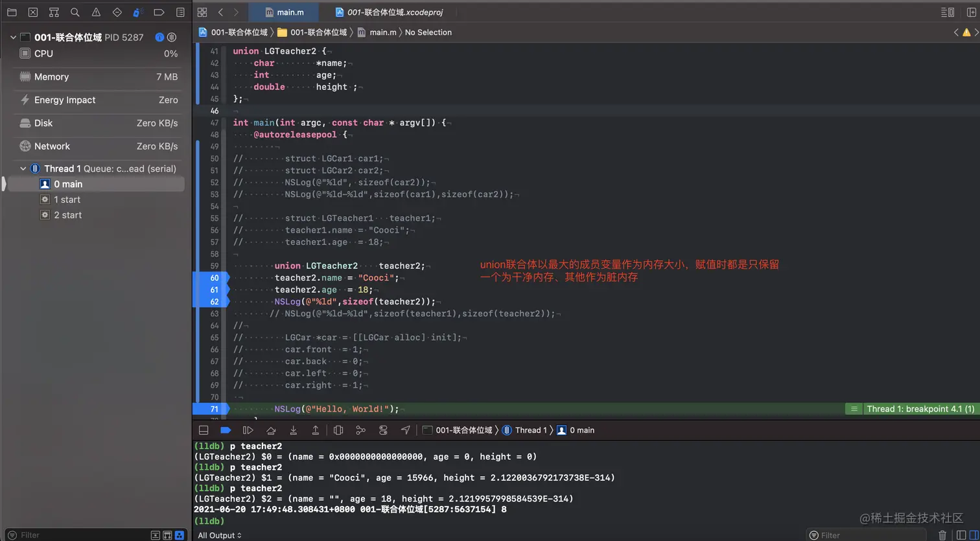Step over the current line

coord(271,430)
